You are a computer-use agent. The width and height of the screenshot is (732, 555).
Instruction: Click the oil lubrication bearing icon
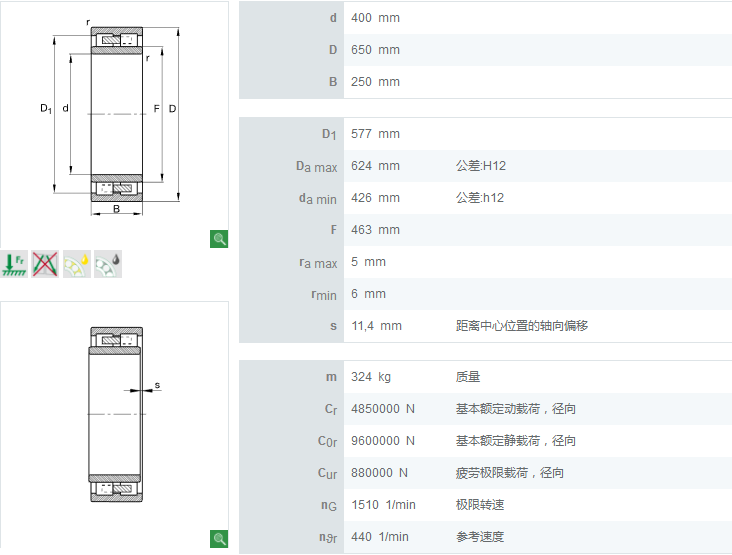(x=77, y=264)
